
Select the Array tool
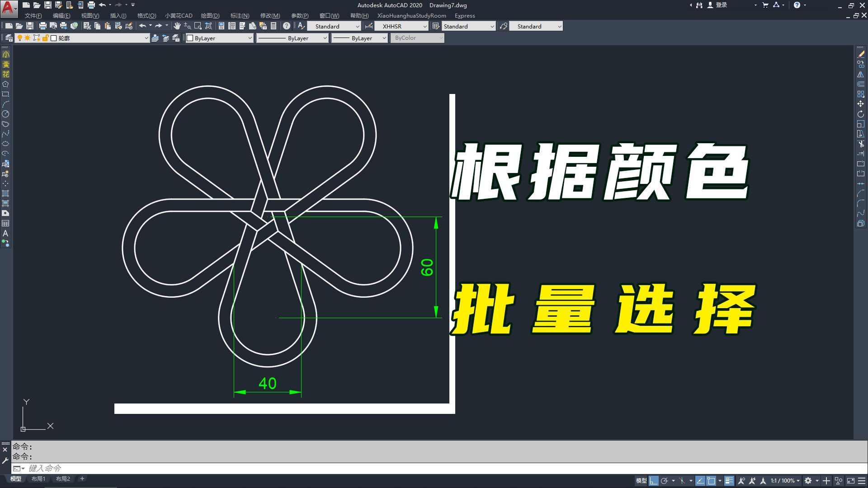click(x=861, y=94)
